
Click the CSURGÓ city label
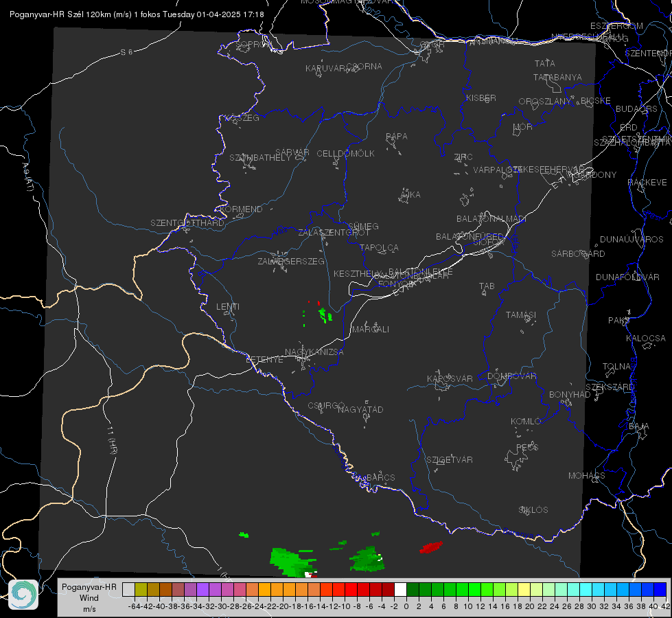click(x=326, y=405)
